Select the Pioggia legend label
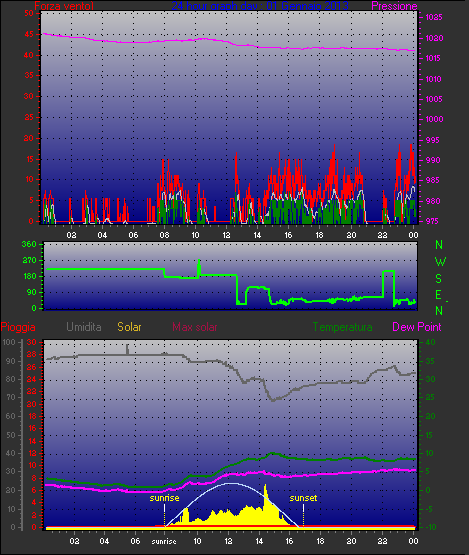 pyautogui.click(x=18, y=327)
